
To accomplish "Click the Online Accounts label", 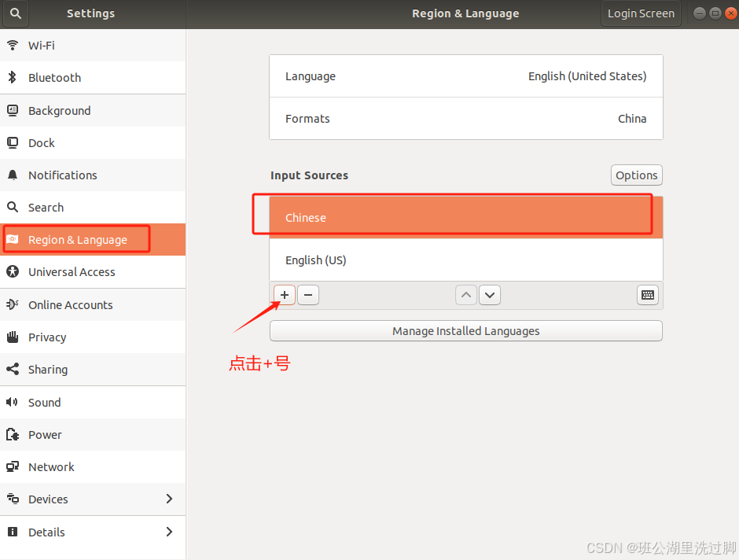I will point(71,305).
